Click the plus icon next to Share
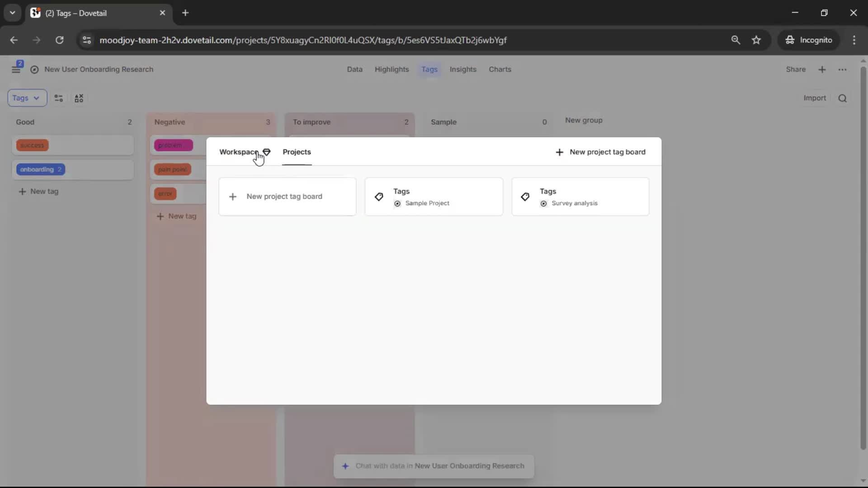The height and width of the screenshot is (488, 868). [822, 70]
